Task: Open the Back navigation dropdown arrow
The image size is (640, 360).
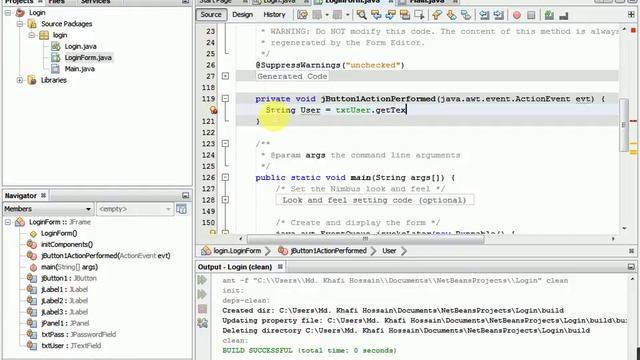Action: click(x=327, y=15)
